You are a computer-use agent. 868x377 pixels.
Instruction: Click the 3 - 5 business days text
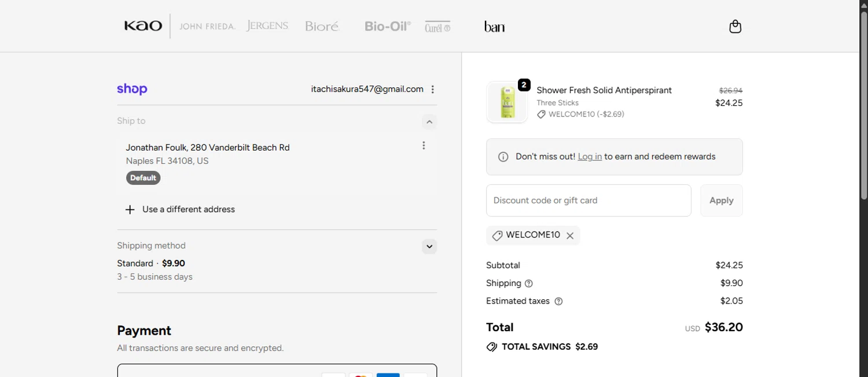tap(155, 277)
